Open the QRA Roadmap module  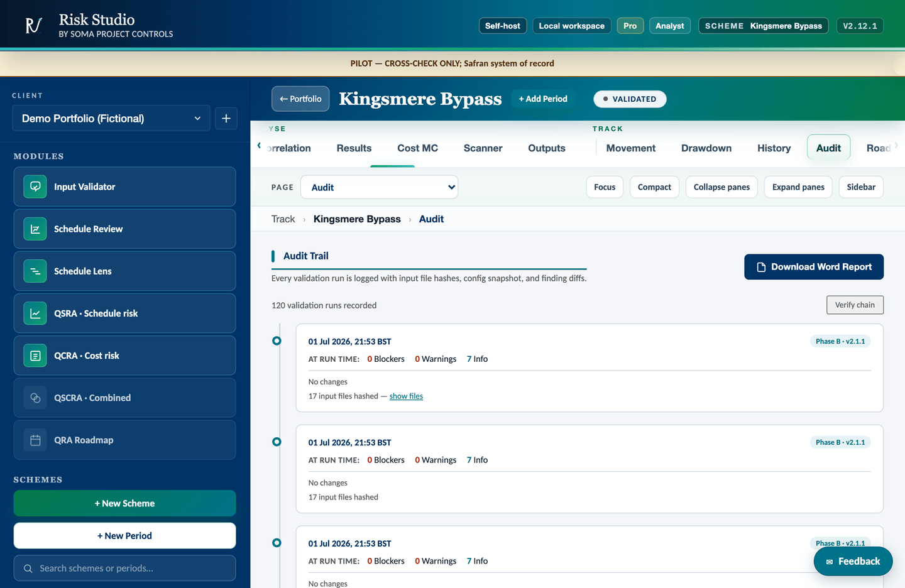click(124, 440)
